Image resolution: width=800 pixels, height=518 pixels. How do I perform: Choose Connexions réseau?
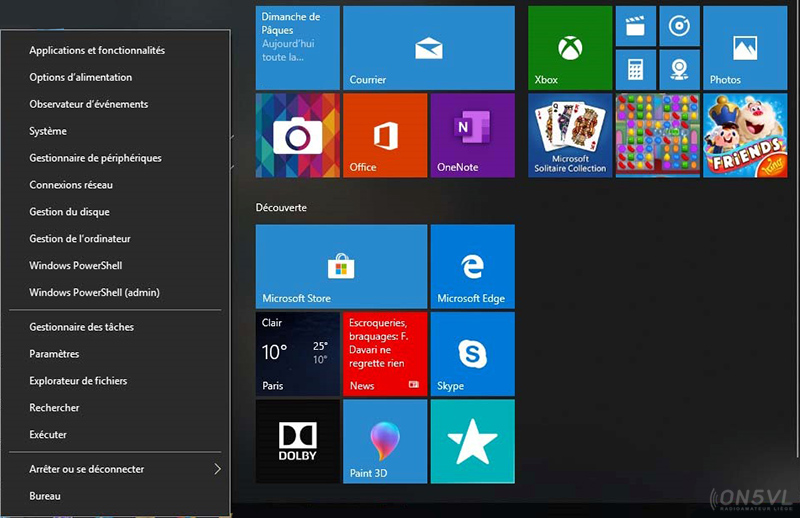tap(115, 185)
